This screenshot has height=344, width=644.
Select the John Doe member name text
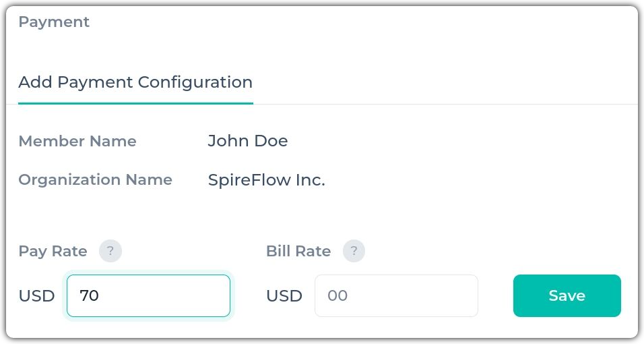click(248, 141)
